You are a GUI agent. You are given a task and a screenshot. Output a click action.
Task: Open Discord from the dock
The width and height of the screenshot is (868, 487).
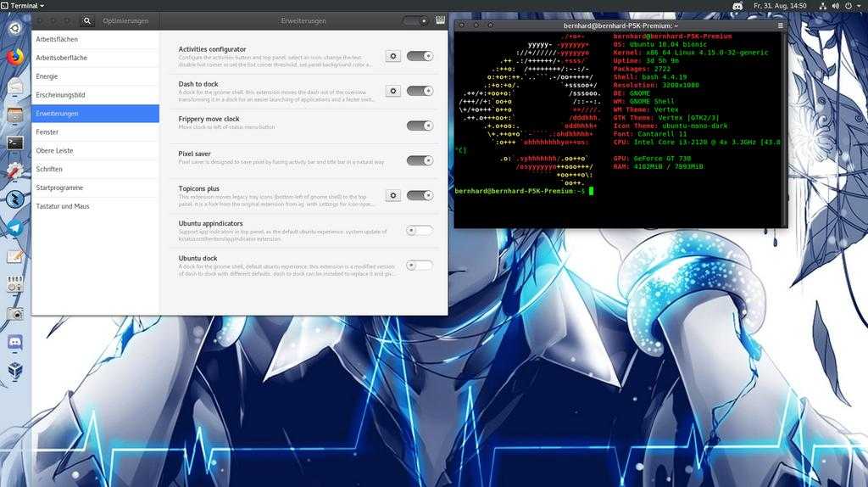pos(15,342)
